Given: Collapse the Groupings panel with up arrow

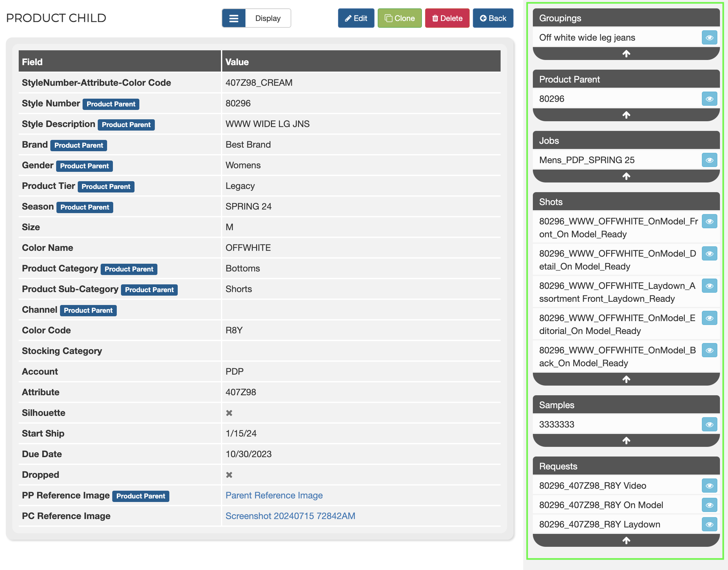Looking at the screenshot, I should [x=626, y=54].
